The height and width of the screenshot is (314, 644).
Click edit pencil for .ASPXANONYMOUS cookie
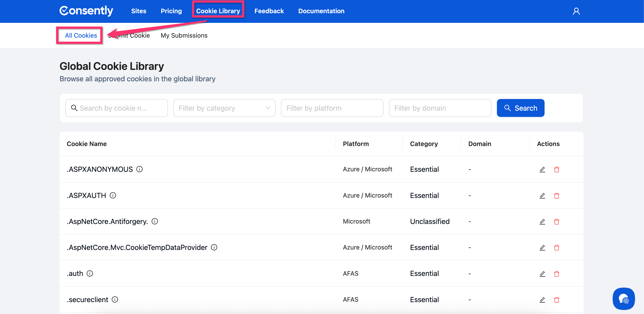(542, 170)
